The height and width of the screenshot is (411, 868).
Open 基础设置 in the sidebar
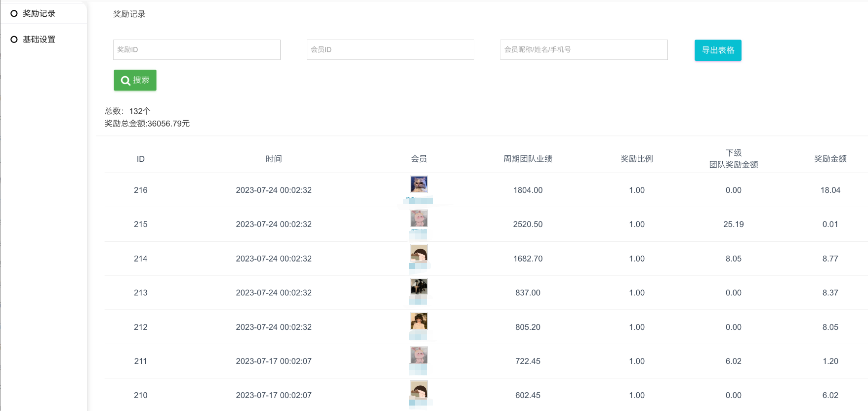[x=39, y=39]
